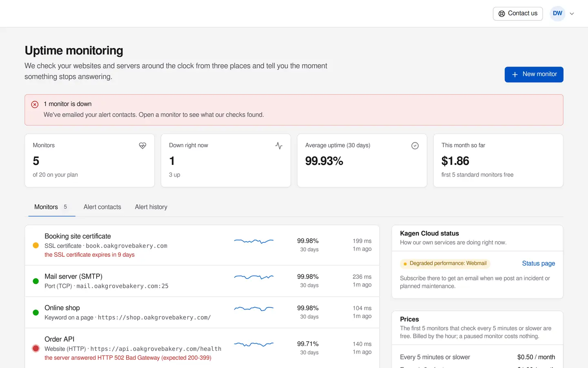Click the orange status dot for Booking site certificate

click(x=36, y=245)
